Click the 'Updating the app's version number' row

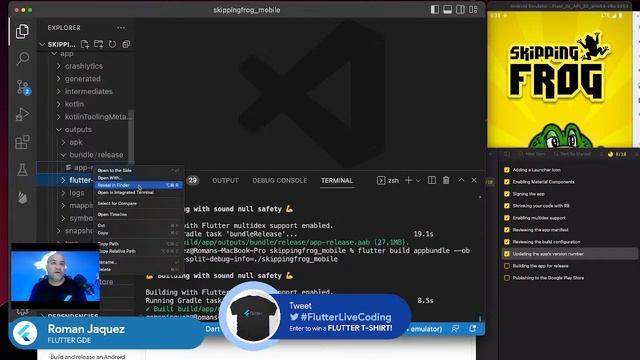coord(569,254)
